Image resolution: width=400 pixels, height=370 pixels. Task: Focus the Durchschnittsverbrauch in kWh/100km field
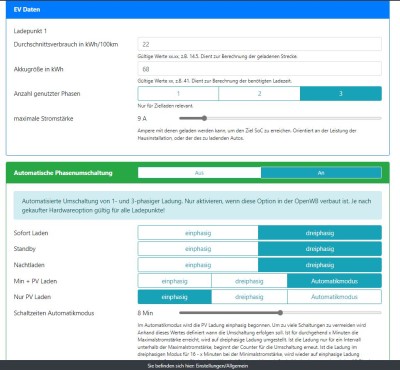260,44
